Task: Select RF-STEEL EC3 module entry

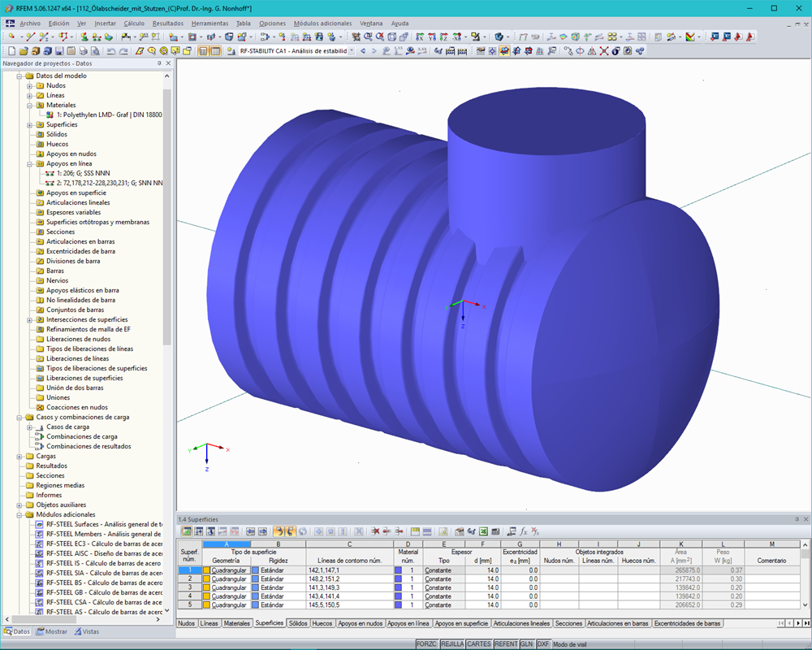Action: pos(104,544)
